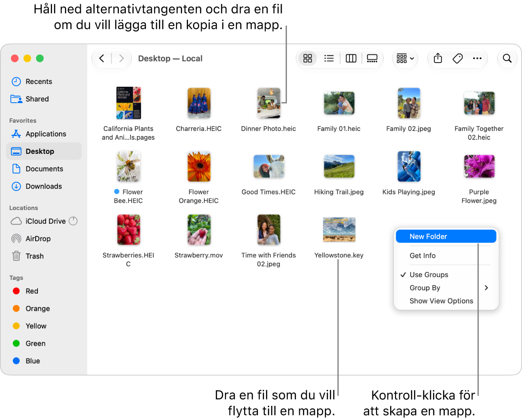Switch to column view
Viewport: 522px width, 420px height.
coord(351,58)
